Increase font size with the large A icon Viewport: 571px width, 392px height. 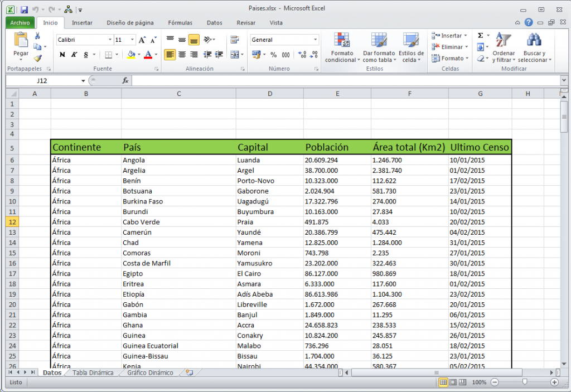click(x=142, y=40)
